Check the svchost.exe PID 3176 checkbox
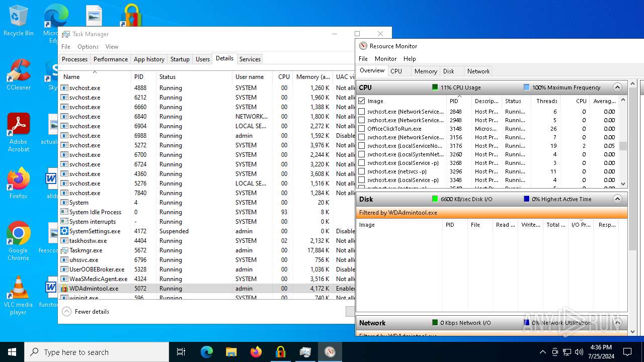Screen dimensions: 644x362 tap(362, 146)
